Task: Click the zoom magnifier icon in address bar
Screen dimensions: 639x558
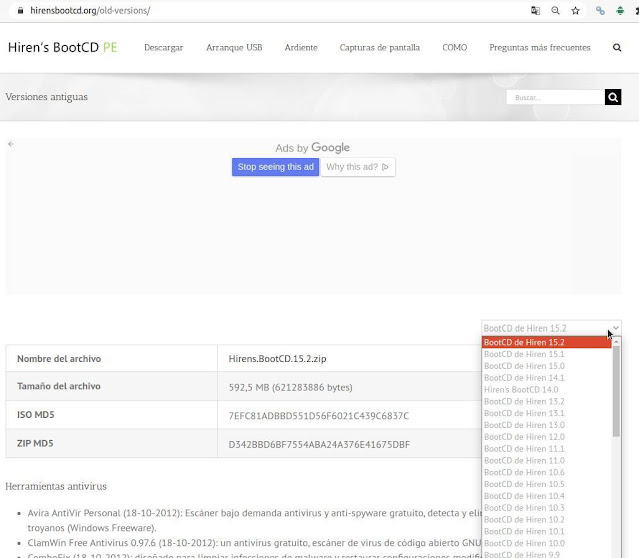Action: (x=555, y=11)
